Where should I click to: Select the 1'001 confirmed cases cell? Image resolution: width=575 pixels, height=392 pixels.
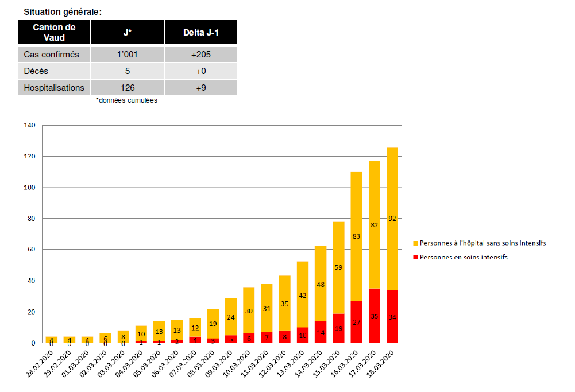point(127,55)
